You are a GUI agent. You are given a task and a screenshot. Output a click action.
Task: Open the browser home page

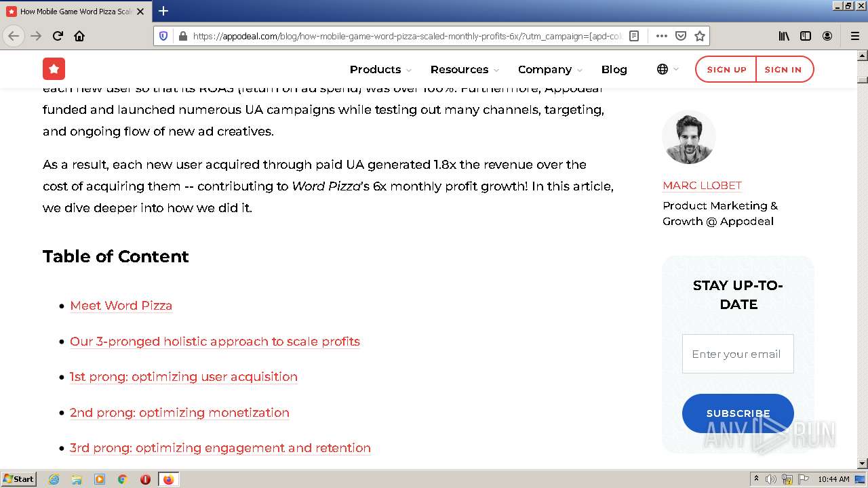79,36
